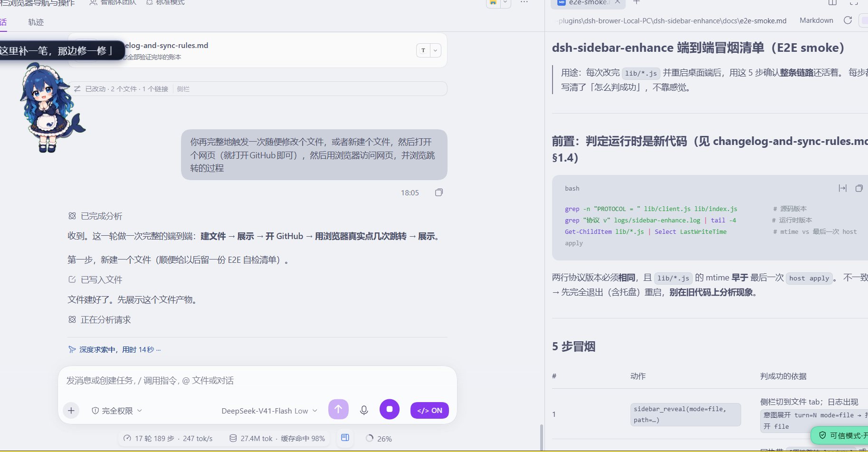Add a new tab in the preview pane

(637, 2)
